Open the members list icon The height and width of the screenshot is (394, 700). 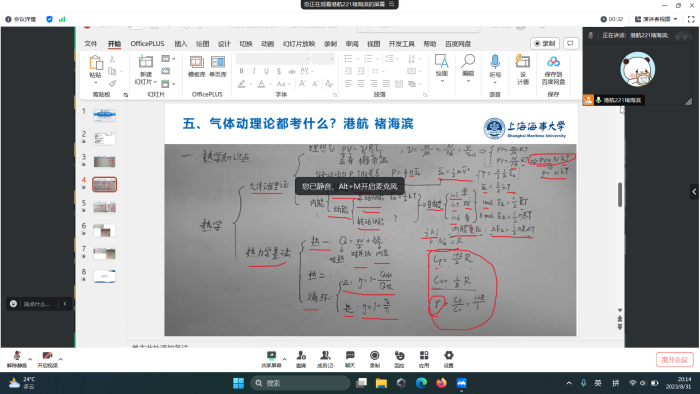pyautogui.click(x=325, y=359)
